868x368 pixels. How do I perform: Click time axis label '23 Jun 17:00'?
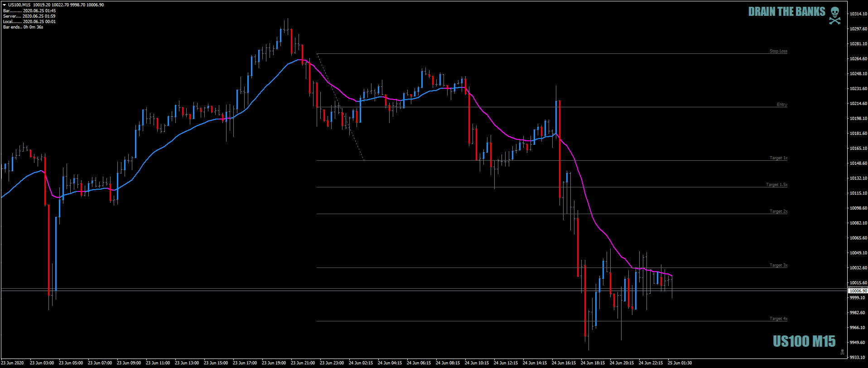click(245, 363)
